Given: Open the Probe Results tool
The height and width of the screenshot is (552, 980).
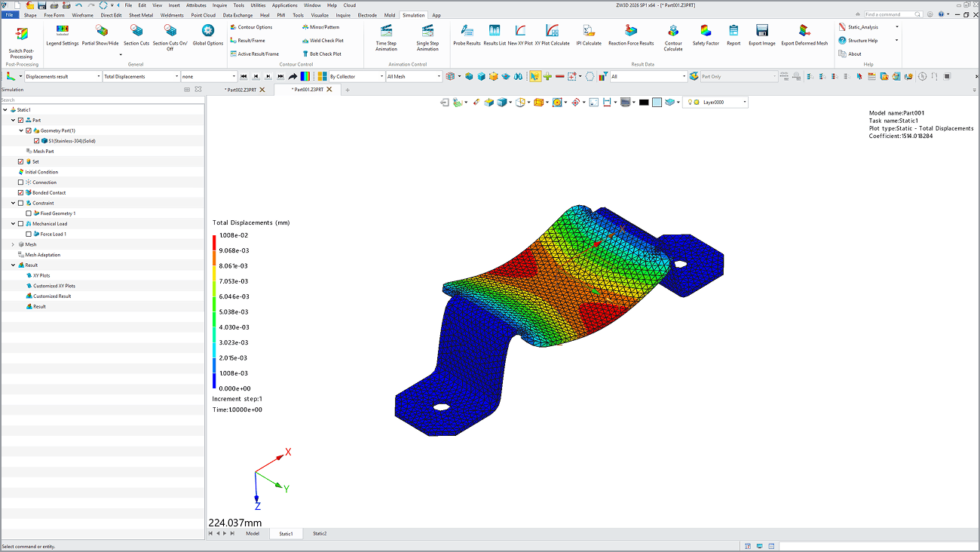Looking at the screenshot, I should 467,32.
